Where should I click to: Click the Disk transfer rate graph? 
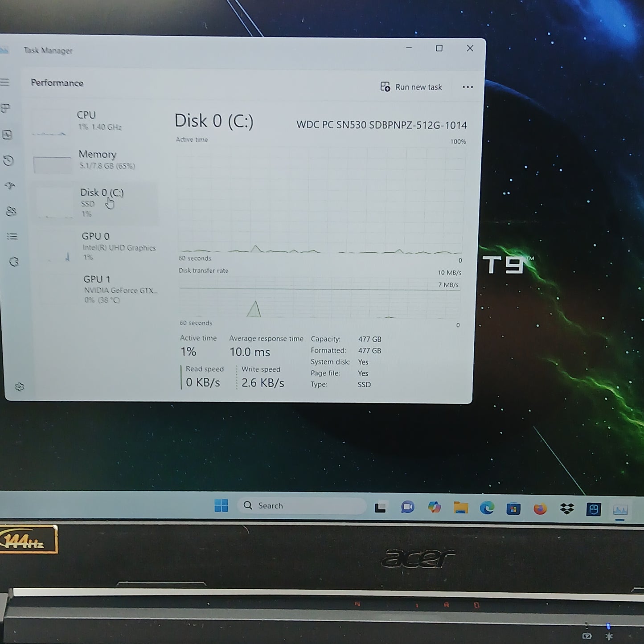[320, 297]
